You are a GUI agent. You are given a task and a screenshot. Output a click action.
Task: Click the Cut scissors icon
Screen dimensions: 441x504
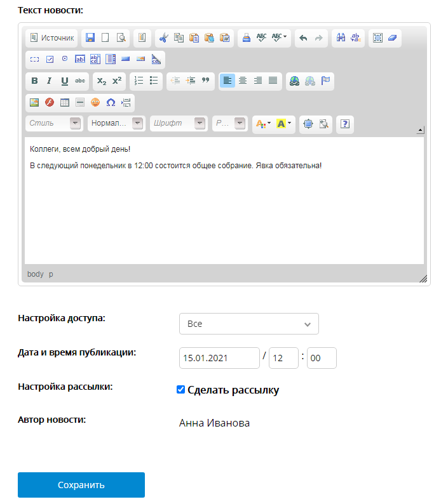(163, 38)
